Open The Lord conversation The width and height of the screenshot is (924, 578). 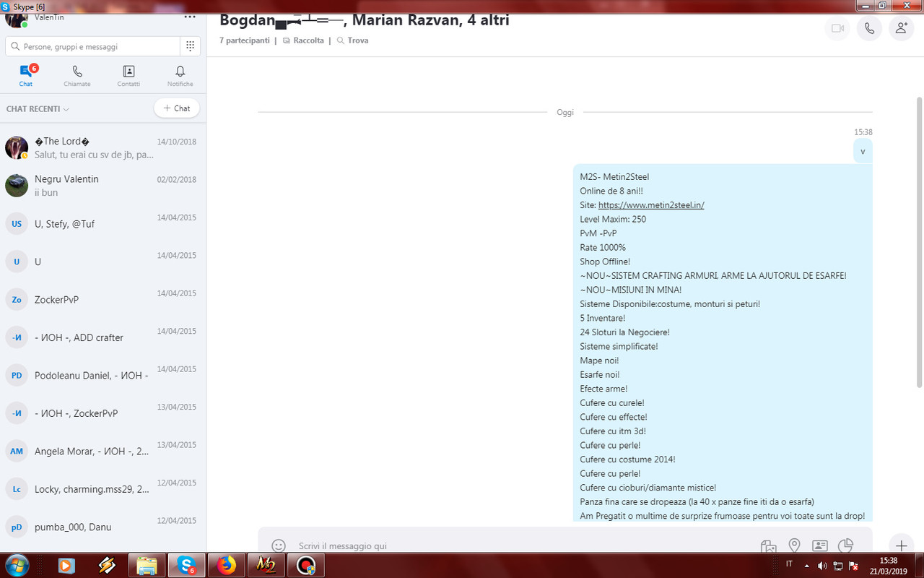tap(103, 148)
